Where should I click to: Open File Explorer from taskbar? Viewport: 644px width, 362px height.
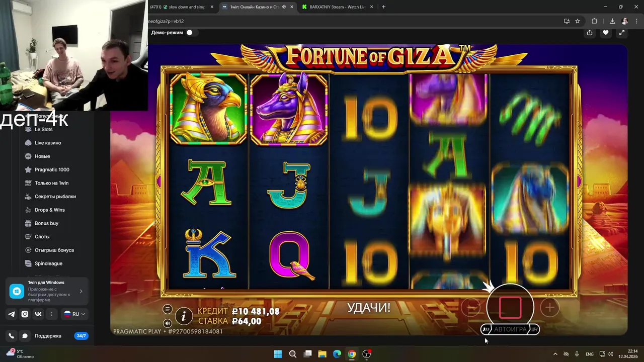point(323,354)
